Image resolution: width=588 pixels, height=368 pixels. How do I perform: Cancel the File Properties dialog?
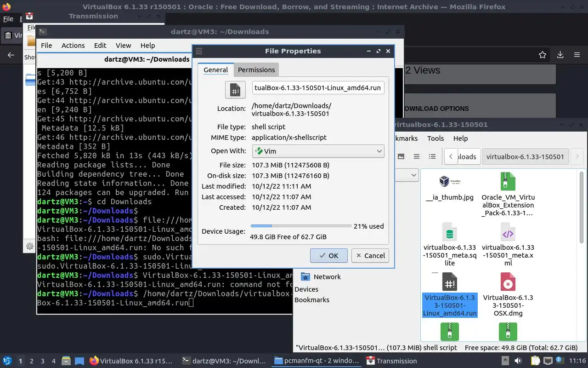[370, 255]
